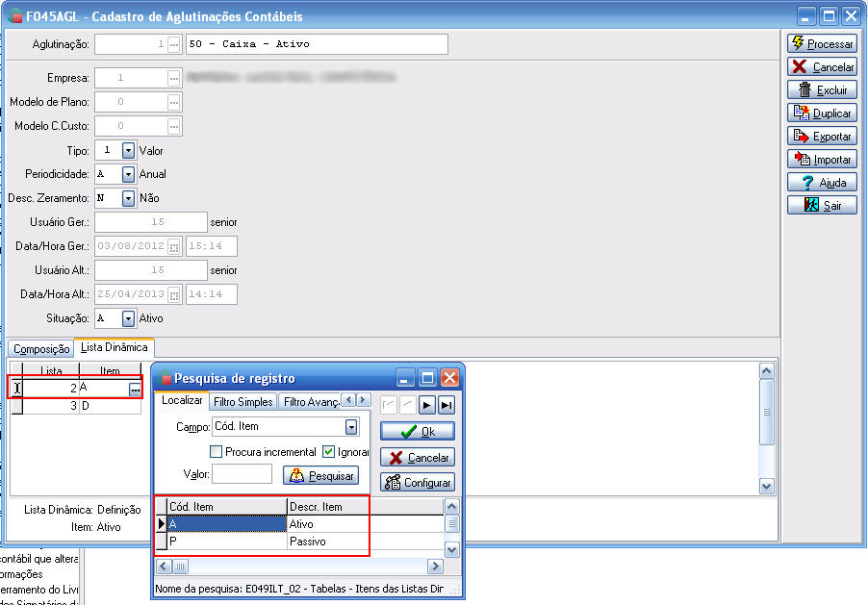Open lookup ellipsis next to Modelo C.Custo

tap(174, 126)
